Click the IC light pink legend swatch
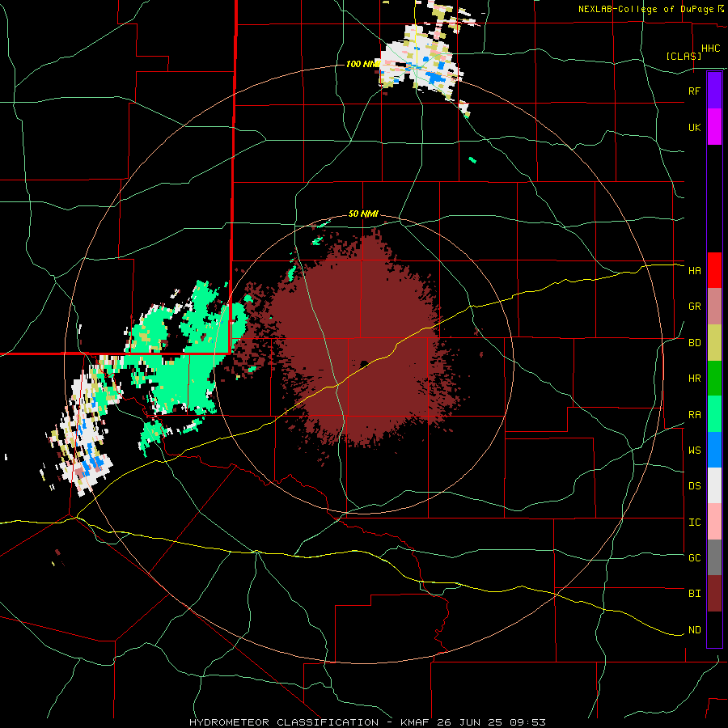Screen dimensions: 728x728 (714, 522)
